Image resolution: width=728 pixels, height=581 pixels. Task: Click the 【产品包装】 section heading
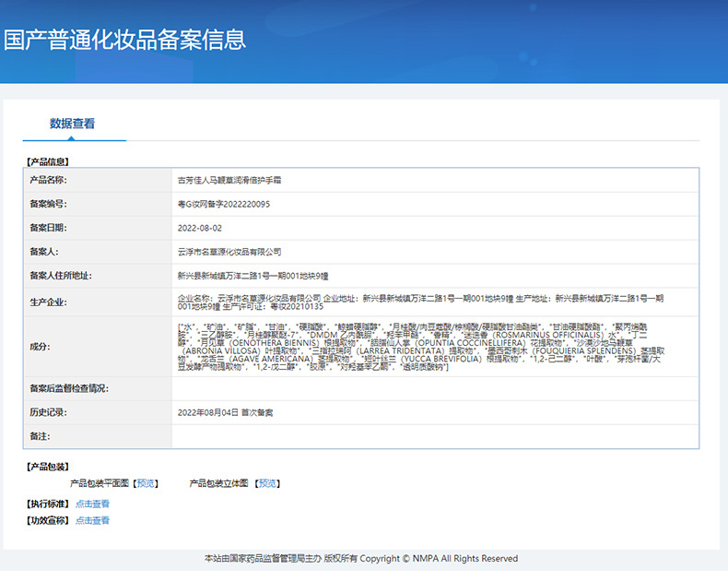48,467
